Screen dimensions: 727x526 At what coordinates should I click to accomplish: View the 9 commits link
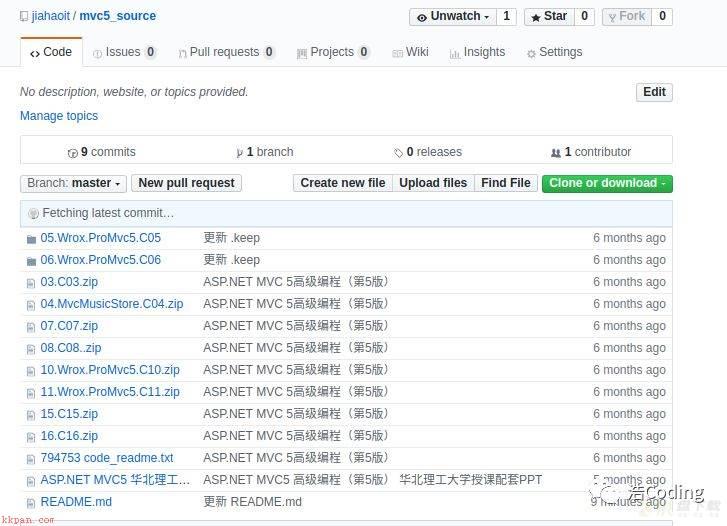tap(102, 152)
